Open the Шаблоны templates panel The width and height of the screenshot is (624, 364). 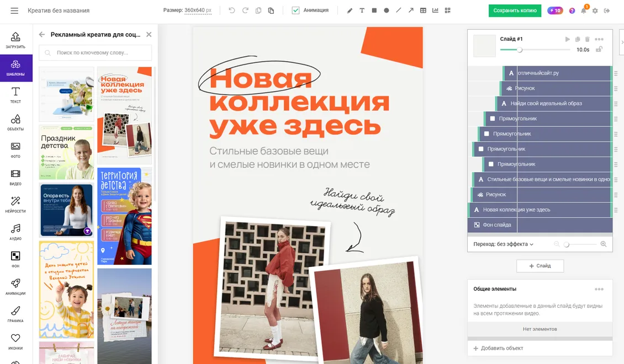(x=15, y=67)
